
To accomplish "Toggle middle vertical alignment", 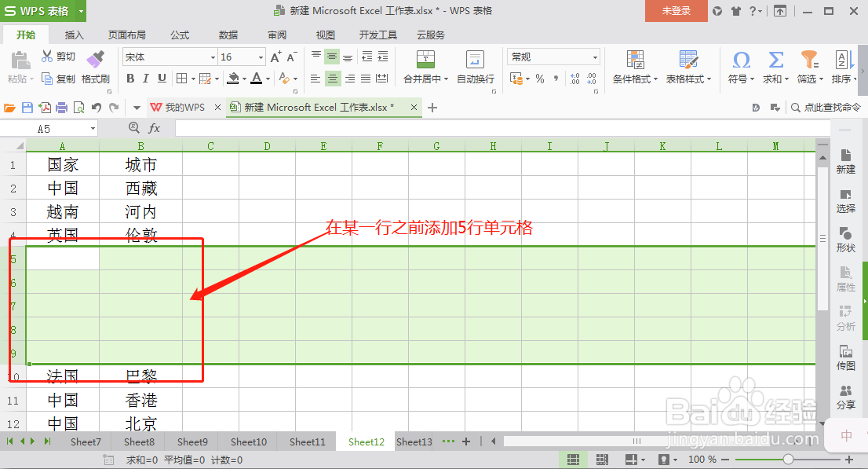I will 332,57.
